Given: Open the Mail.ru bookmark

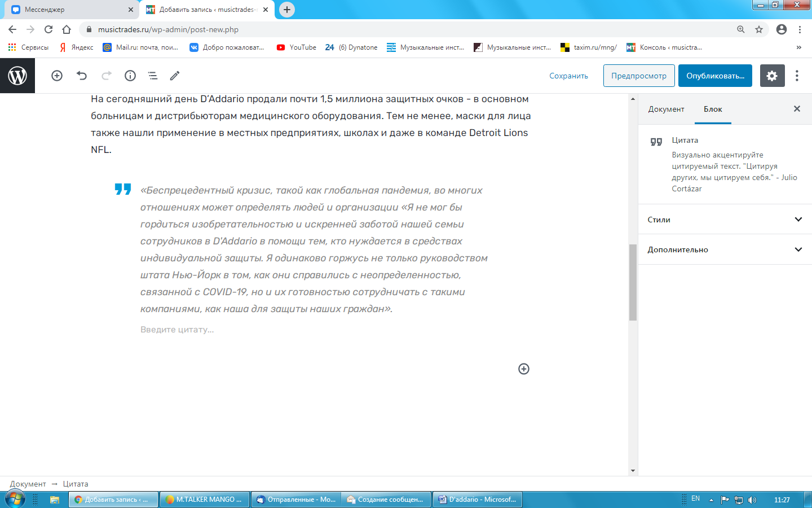Looking at the screenshot, I should [x=140, y=47].
